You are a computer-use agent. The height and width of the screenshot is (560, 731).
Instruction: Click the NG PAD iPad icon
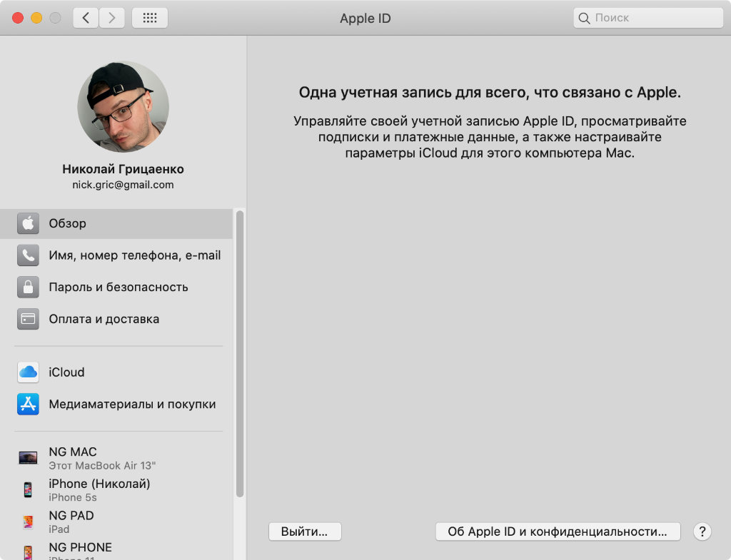(x=28, y=521)
